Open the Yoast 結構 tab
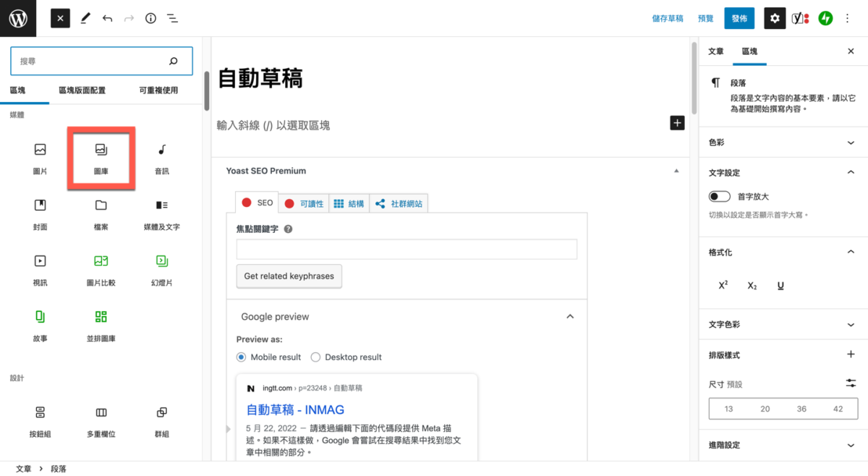The height and width of the screenshot is (476, 868). pos(349,204)
